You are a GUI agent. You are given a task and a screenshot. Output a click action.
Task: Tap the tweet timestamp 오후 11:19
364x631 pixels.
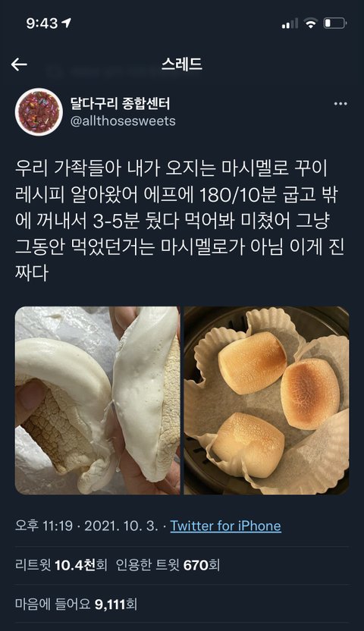tap(44, 526)
